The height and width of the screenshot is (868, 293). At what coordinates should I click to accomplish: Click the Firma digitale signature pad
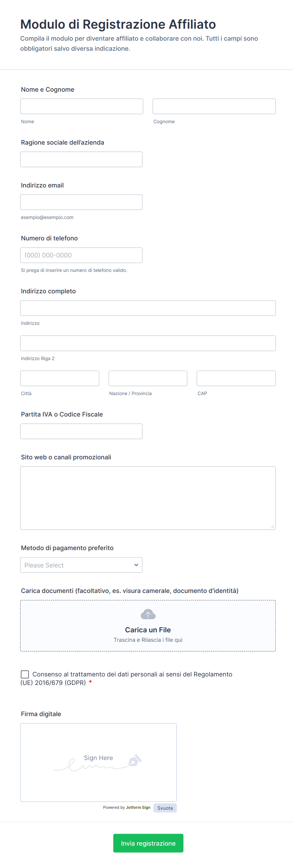[x=98, y=762]
